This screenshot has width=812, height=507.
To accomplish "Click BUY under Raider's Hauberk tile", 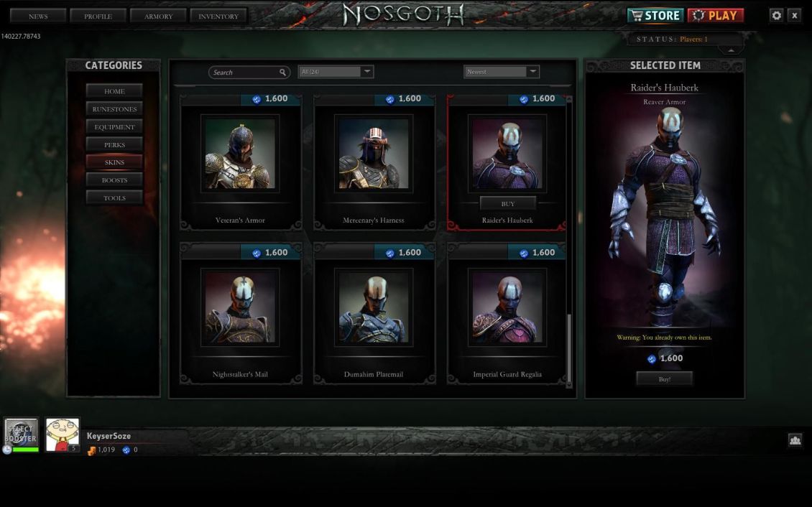I will click(x=507, y=204).
